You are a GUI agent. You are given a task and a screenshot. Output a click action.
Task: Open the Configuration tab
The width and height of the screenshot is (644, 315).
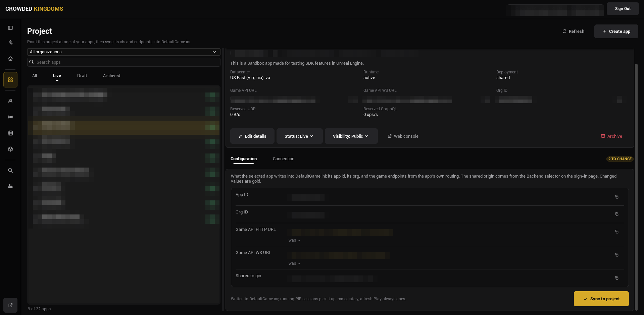244,159
